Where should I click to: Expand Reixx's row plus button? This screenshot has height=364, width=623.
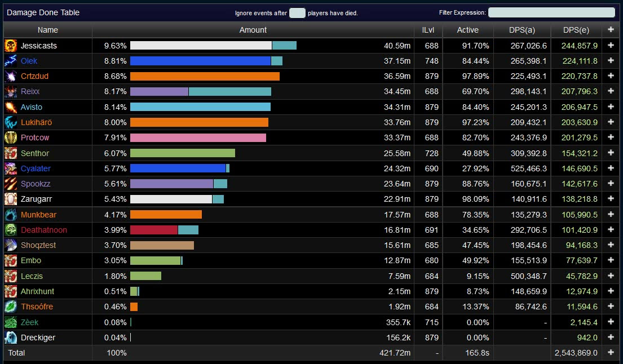pyautogui.click(x=611, y=91)
